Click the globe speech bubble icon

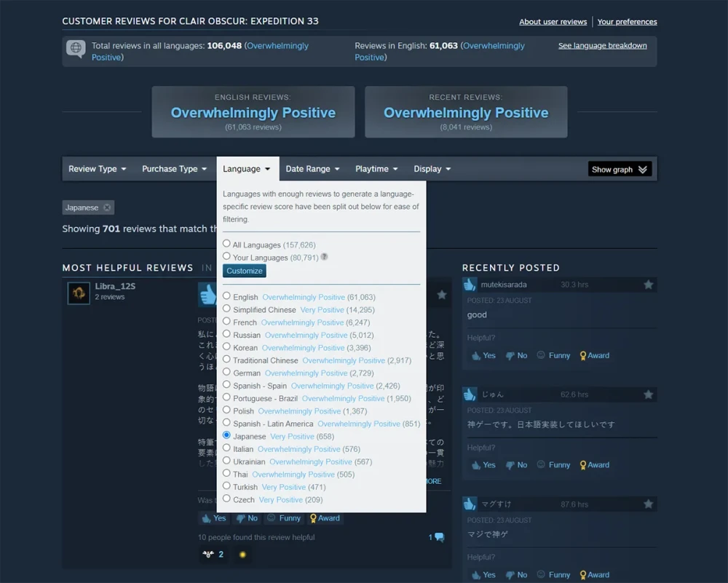[76, 48]
